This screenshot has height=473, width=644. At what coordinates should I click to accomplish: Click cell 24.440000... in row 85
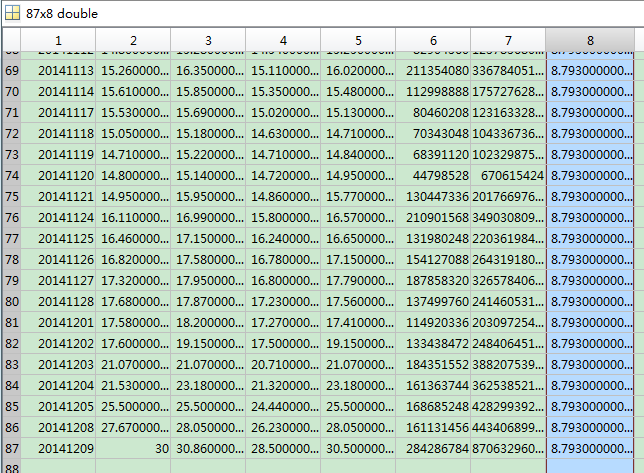283,406
